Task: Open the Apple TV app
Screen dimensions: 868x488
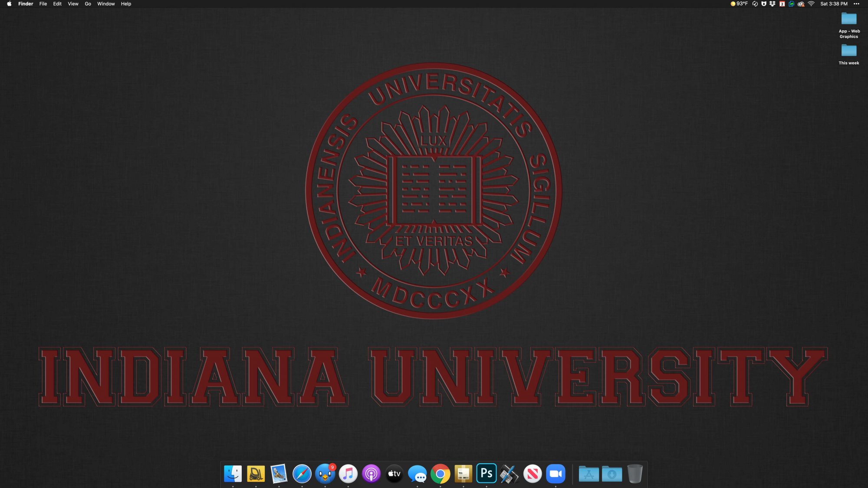Action: pos(394,474)
